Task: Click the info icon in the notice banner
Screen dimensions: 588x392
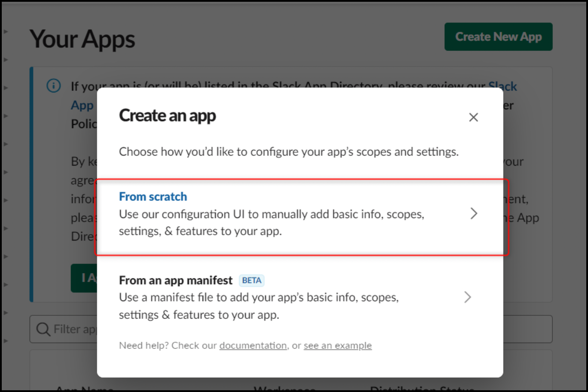Action: pos(53,86)
